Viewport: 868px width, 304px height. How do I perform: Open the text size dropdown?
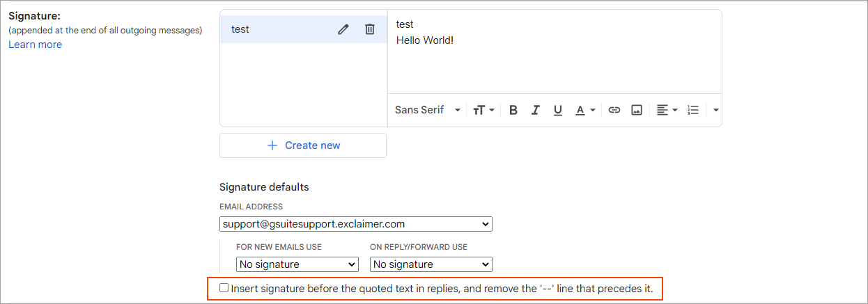(x=483, y=110)
